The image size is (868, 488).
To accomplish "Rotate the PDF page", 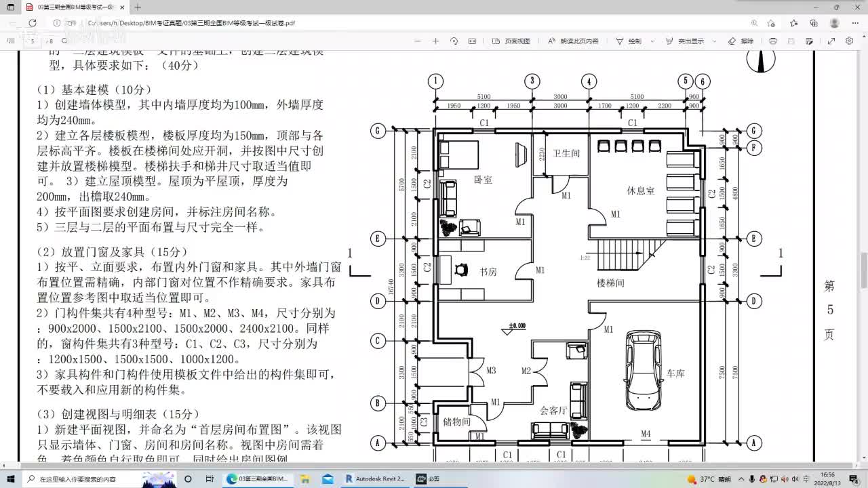I will [454, 41].
